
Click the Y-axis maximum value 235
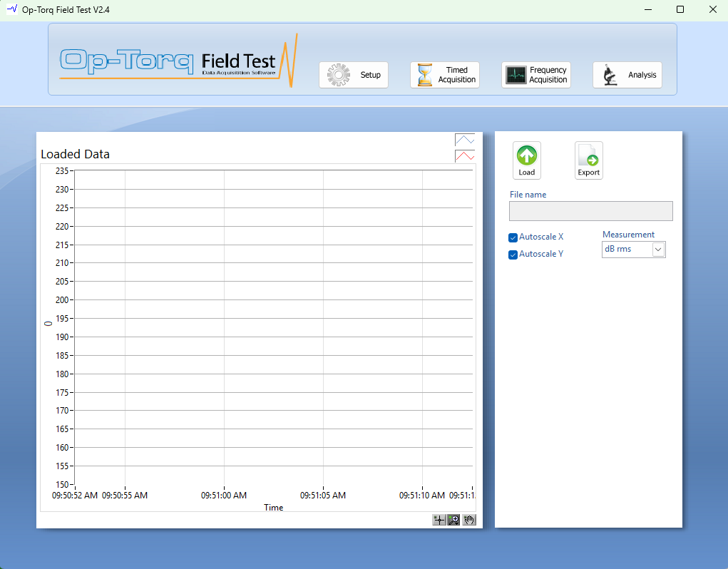click(61, 171)
